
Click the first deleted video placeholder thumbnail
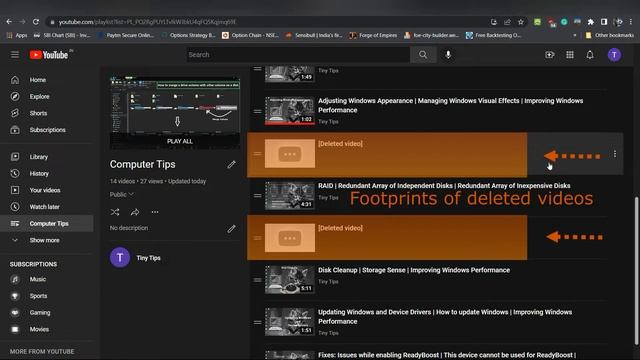(289, 153)
